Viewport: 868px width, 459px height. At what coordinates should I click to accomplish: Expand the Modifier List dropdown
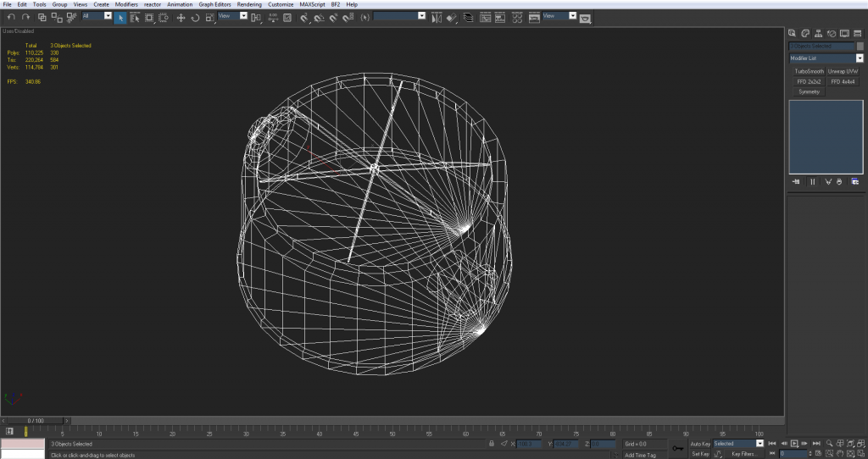tap(859, 58)
